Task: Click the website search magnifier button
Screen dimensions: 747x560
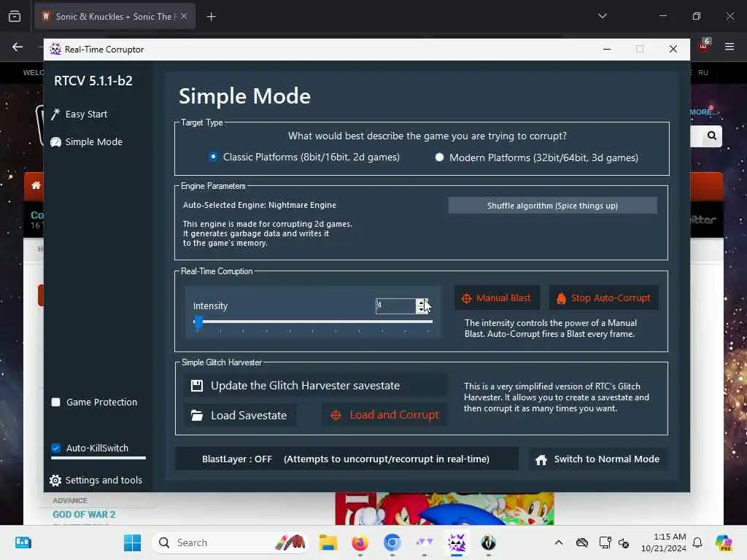Action: (712, 136)
